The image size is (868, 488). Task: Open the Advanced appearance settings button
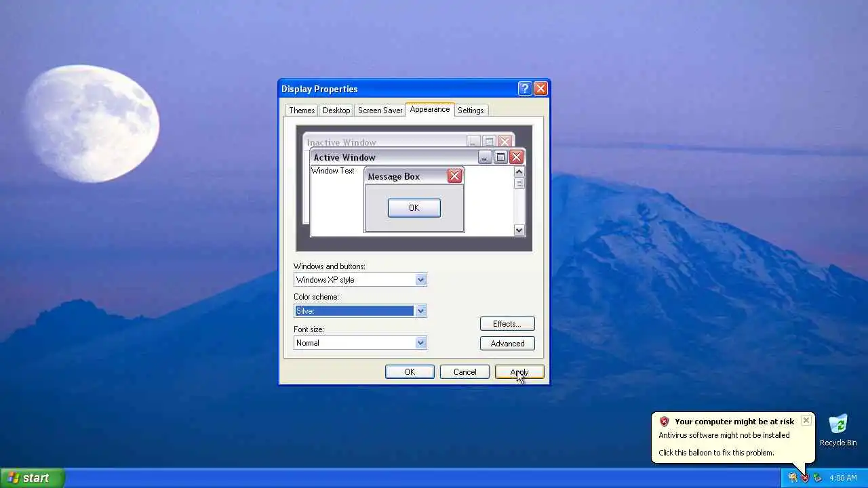click(507, 344)
